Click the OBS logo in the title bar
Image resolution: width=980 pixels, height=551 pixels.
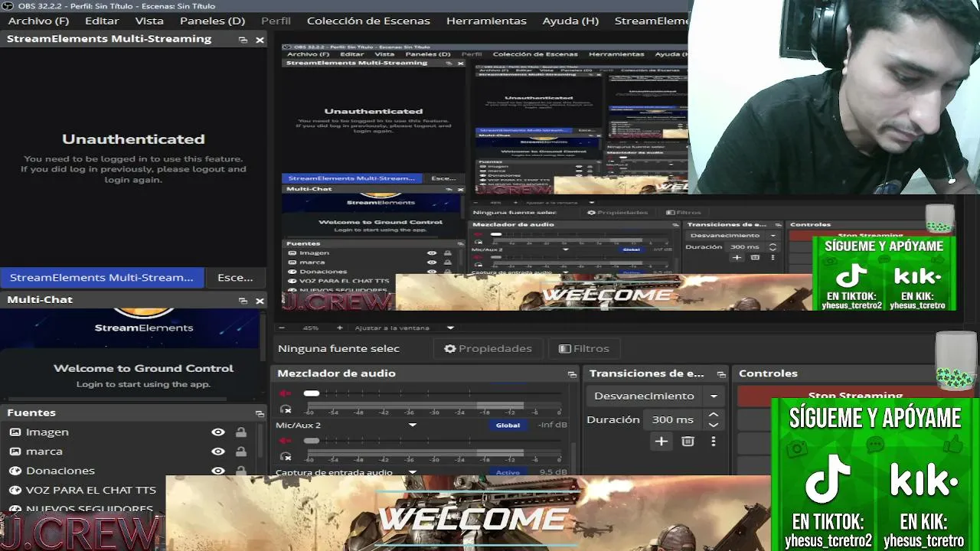pyautogui.click(x=8, y=5)
